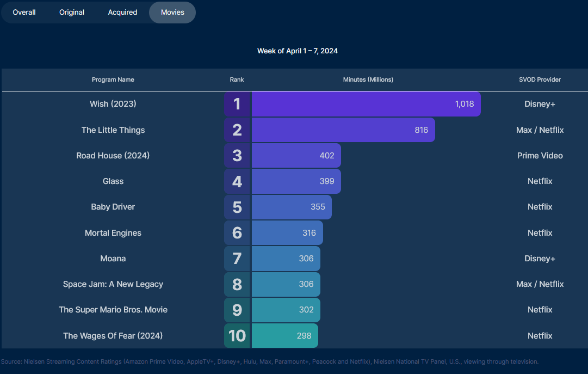Select the Glass 399 minutes bar
This screenshot has width=588, height=374.
click(x=296, y=181)
